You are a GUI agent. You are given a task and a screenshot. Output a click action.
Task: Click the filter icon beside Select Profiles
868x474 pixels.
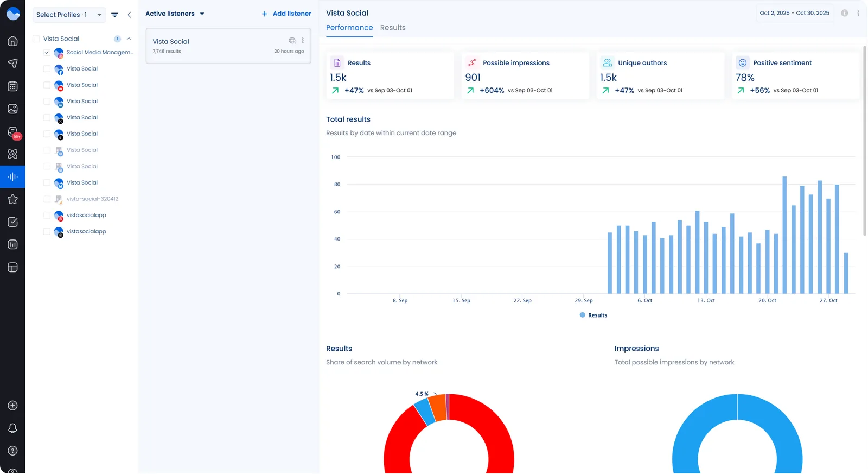tap(114, 15)
